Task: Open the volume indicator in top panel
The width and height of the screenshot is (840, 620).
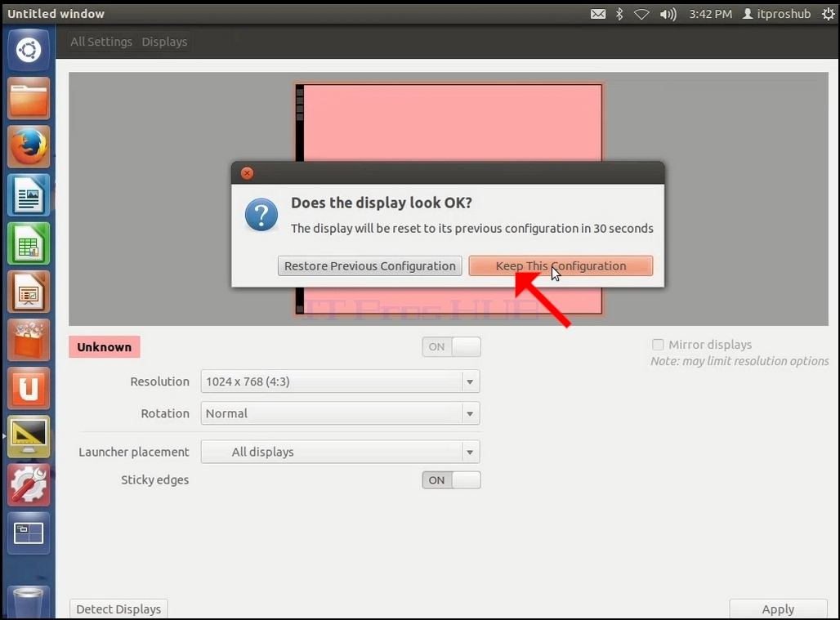Action: tap(668, 14)
